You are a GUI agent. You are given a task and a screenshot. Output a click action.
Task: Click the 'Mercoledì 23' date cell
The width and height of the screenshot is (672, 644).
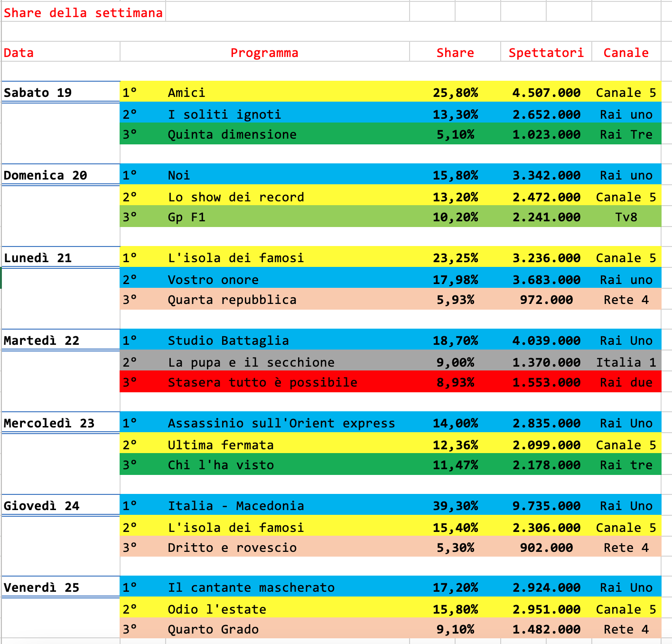tap(49, 423)
